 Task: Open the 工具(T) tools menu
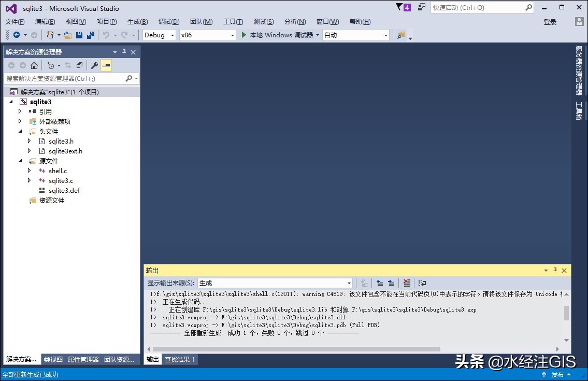[x=233, y=22]
